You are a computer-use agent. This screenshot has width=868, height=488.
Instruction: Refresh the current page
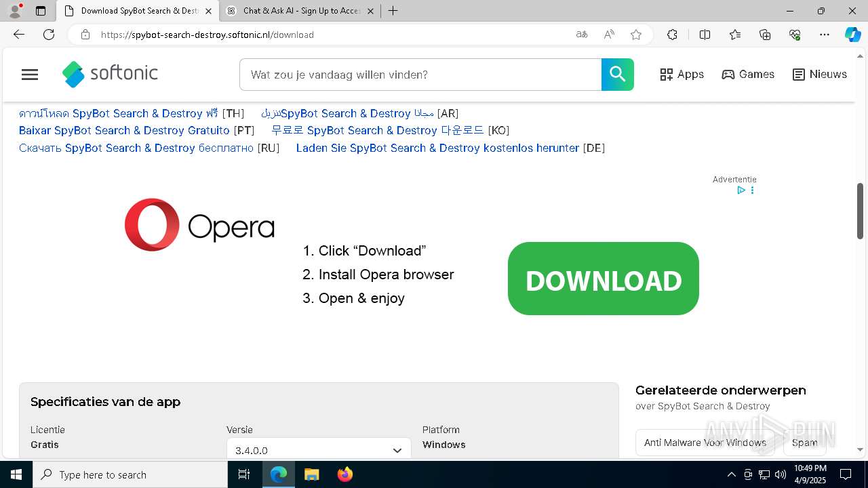coord(49,35)
